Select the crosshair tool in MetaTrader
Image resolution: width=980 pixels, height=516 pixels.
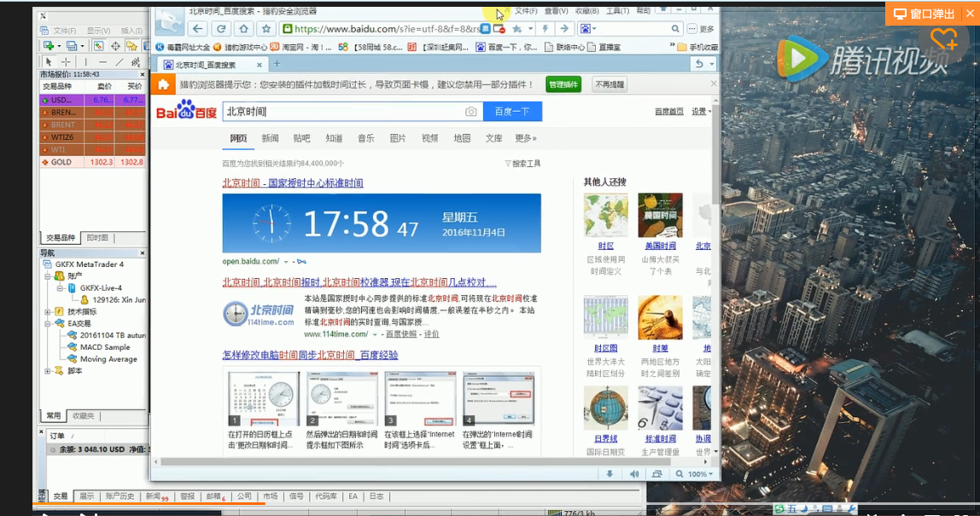[66, 62]
